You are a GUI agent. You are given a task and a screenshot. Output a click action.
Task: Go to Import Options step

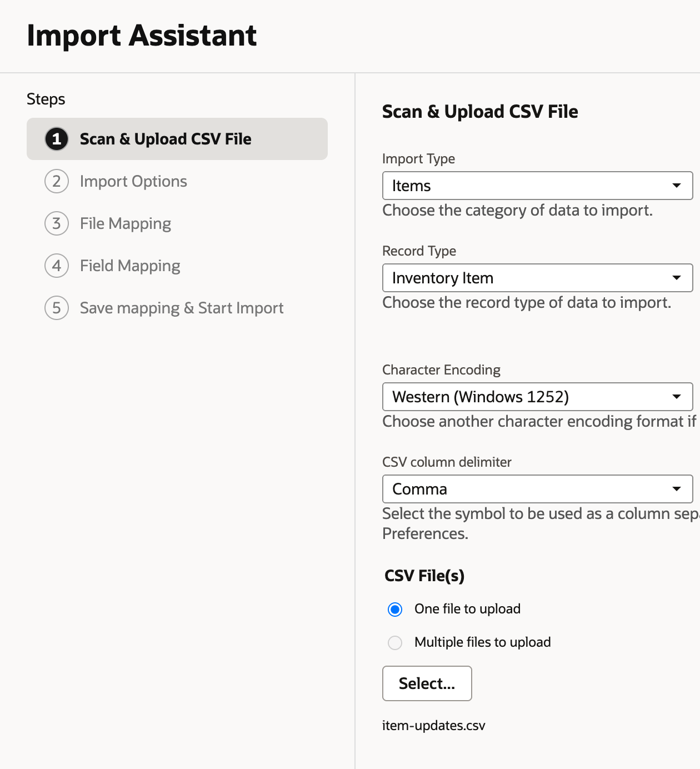(133, 181)
